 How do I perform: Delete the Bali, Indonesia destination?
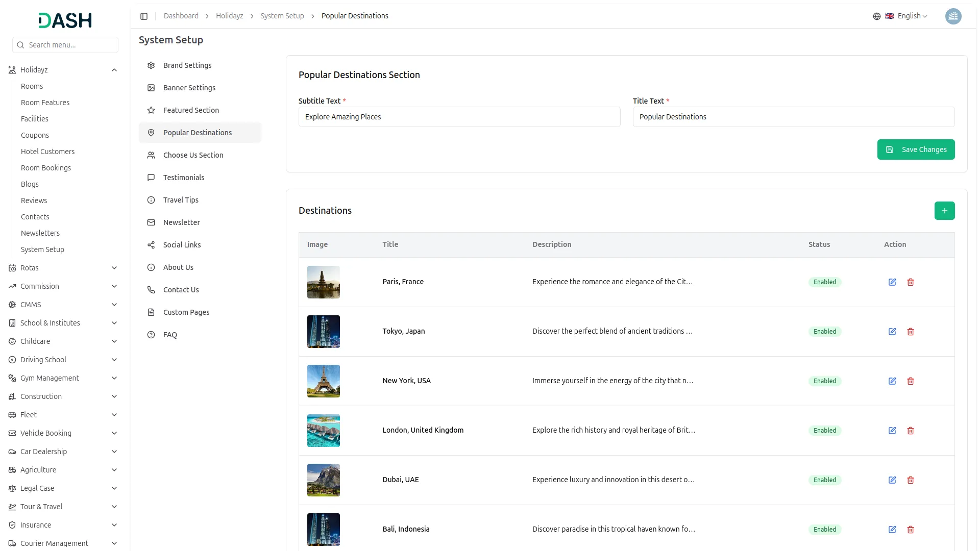pos(911,530)
